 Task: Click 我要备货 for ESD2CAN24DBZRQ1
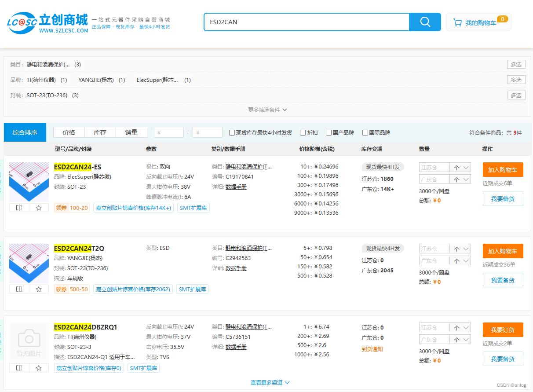503,359
